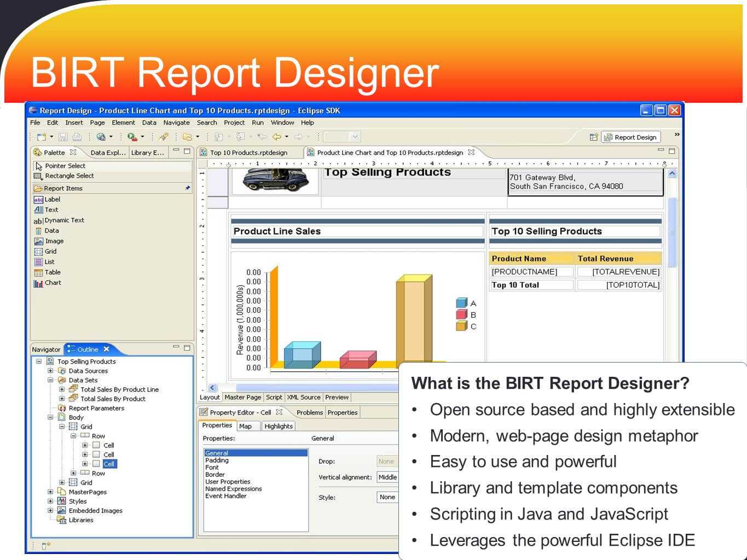
Task: Click the Print toolbar icon
Action: (x=77, y=137)
